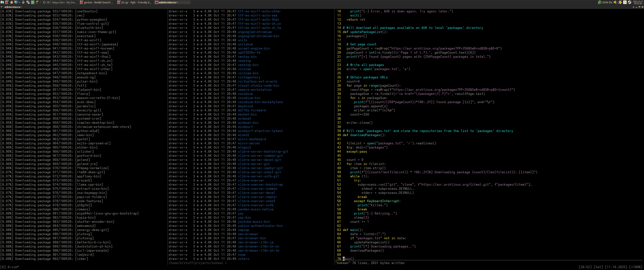The width and height of the screenshot is (644, 270).
Task: Select the w@devidence:~ taskbar button
Action: pos(172,2)
